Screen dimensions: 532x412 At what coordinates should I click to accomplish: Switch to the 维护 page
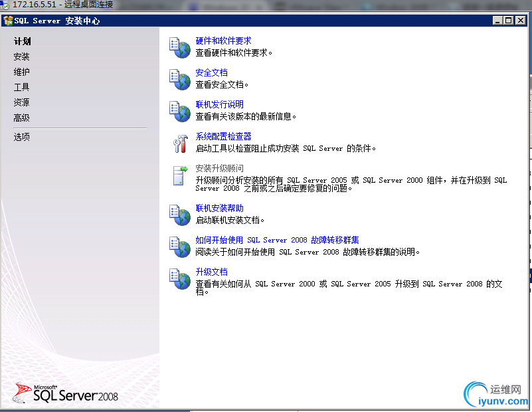click(21, 72)
